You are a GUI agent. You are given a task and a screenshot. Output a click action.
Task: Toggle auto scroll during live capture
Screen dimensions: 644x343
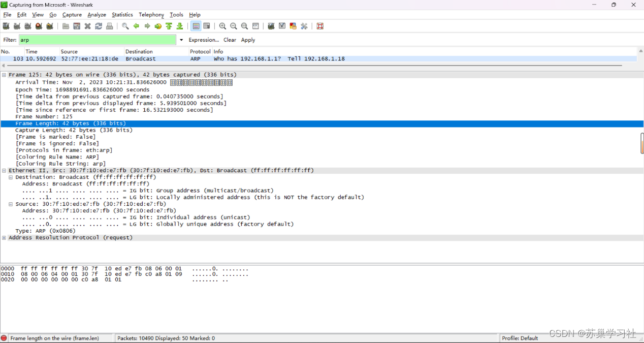(207, 26)
